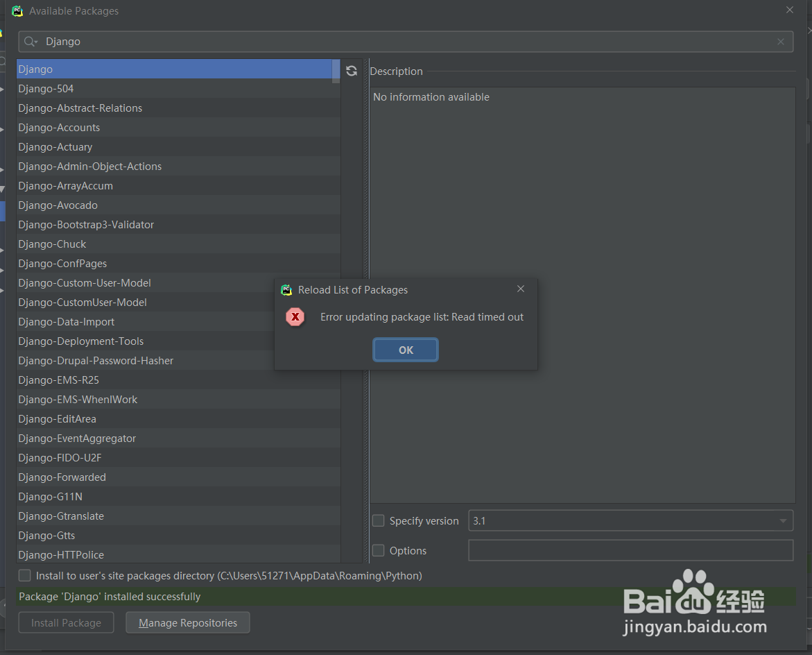Click OK in the error dialog
The height and width of the screenshot is (655, 812).
[x=406, y=350]
